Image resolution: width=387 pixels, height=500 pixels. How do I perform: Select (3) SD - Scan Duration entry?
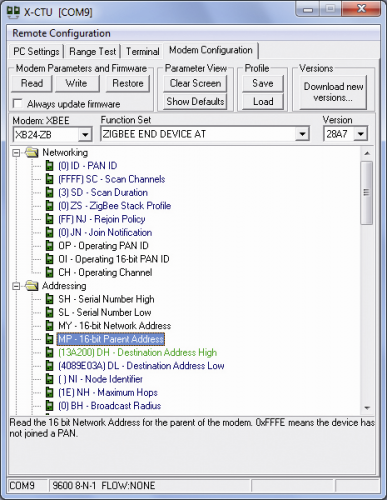coord(103,192)
